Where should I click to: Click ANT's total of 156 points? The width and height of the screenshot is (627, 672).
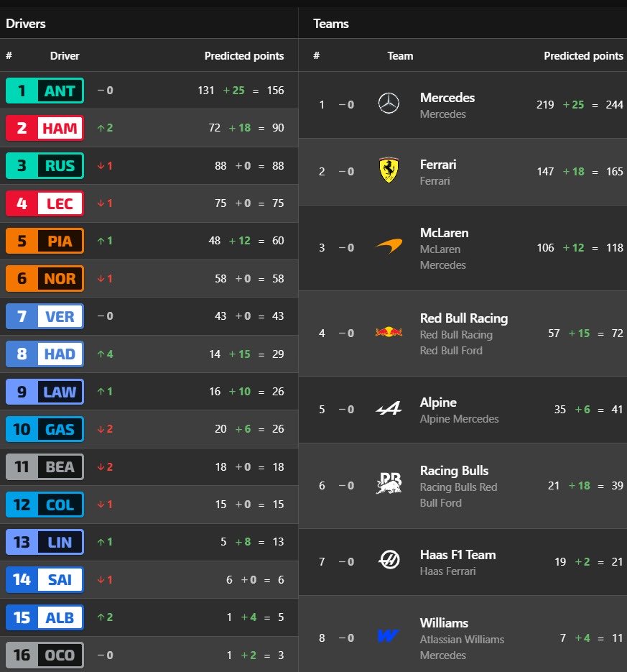[x=275, y=91]
